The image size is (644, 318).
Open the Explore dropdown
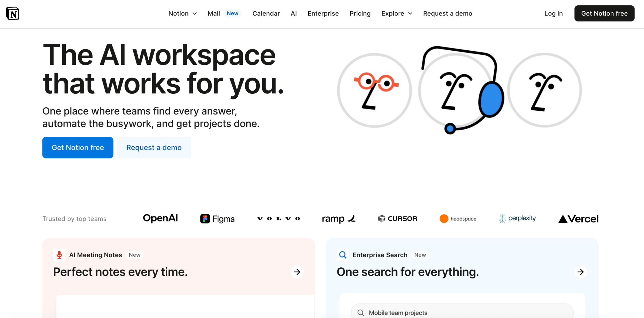[x=396, y=14]
